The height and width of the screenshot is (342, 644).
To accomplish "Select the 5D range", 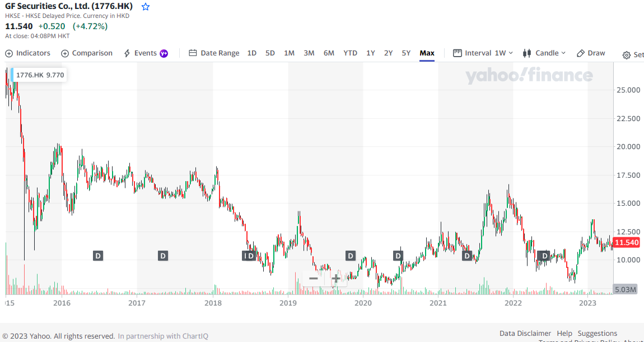I will pos(270,53).
